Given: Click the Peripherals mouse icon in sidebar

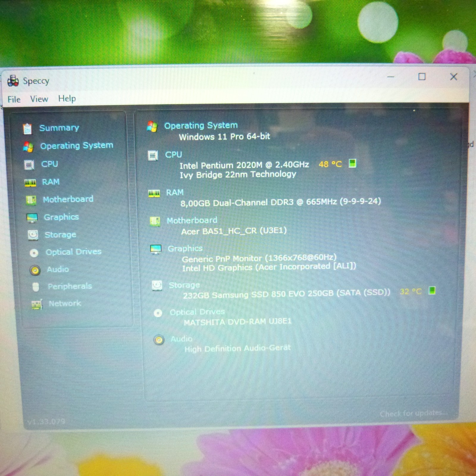Looking at the screenshot, I should pos(36,287).
